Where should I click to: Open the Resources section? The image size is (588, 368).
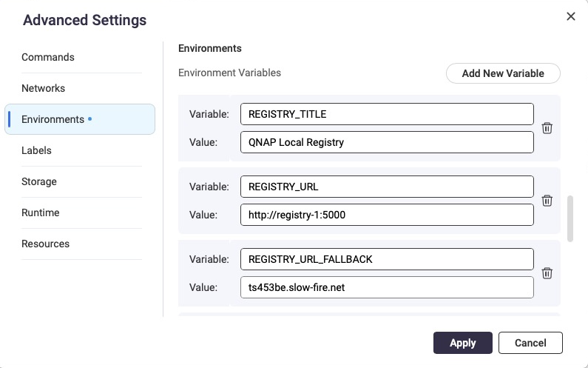pos(46,244)
